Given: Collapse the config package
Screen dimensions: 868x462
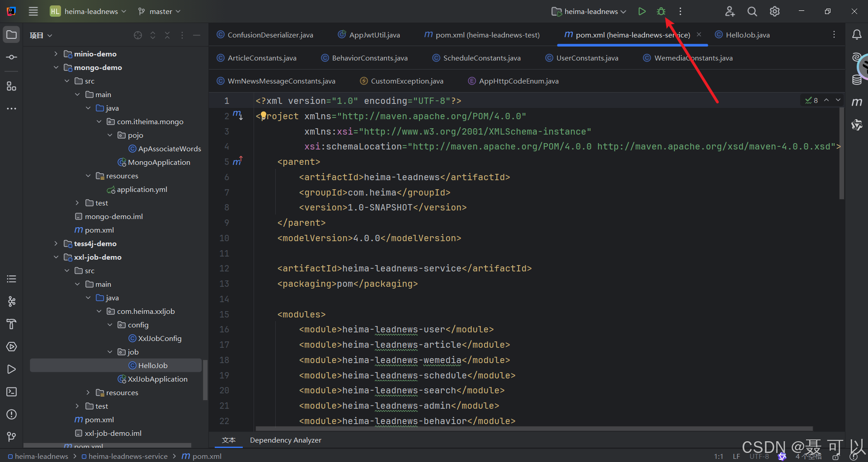Looking at the screenshot, I should pos(110,325).
